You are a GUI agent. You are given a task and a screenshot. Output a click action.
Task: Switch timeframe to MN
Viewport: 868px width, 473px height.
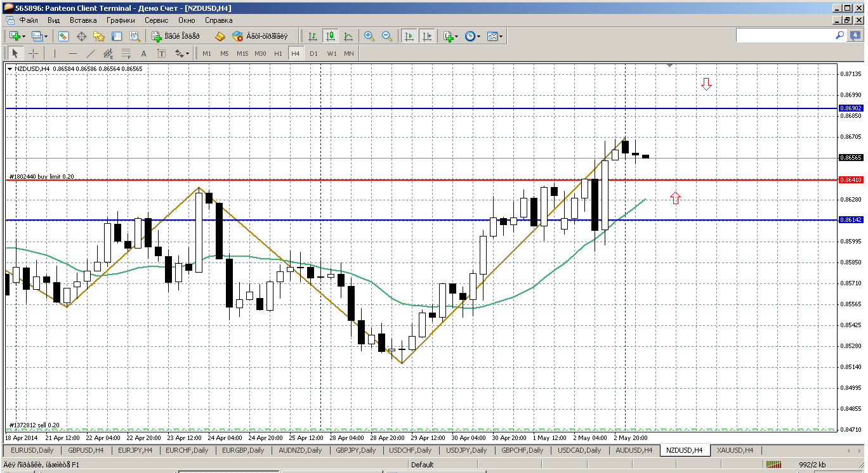click(x=349, y=53)
